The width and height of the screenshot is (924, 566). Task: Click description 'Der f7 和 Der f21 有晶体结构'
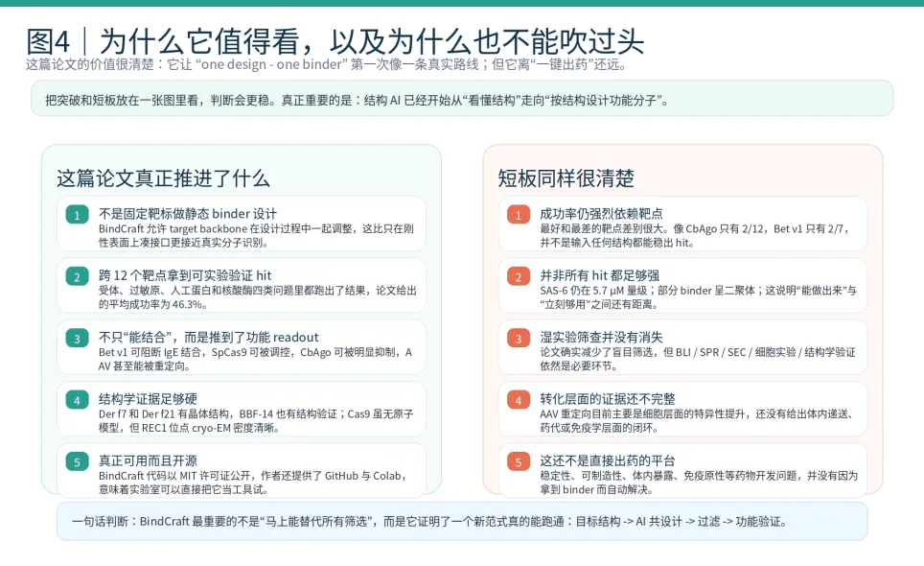click(256, 421)
